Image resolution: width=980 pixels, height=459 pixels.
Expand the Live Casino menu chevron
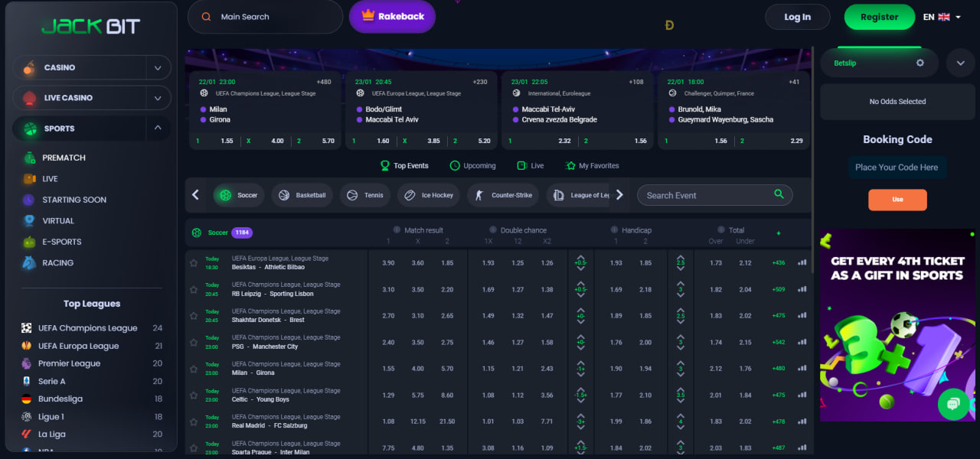click(158, 98)
